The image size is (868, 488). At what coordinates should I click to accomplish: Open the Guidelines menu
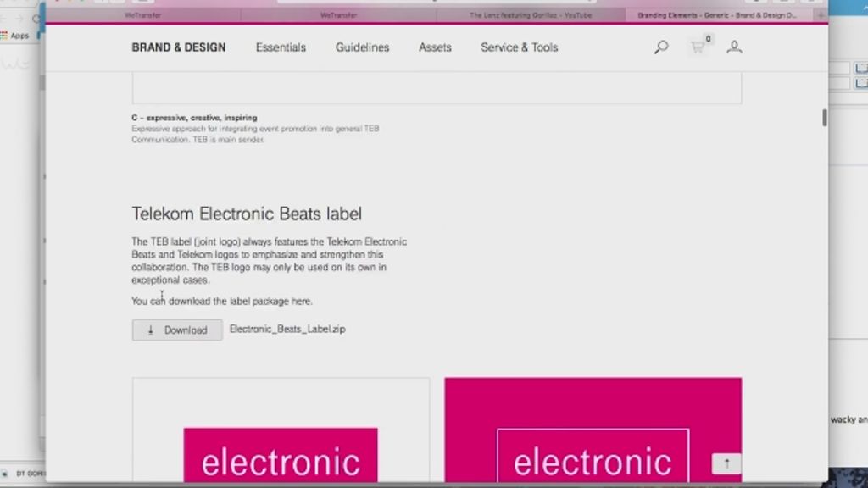pyautogui.click(x=363, y=47)
